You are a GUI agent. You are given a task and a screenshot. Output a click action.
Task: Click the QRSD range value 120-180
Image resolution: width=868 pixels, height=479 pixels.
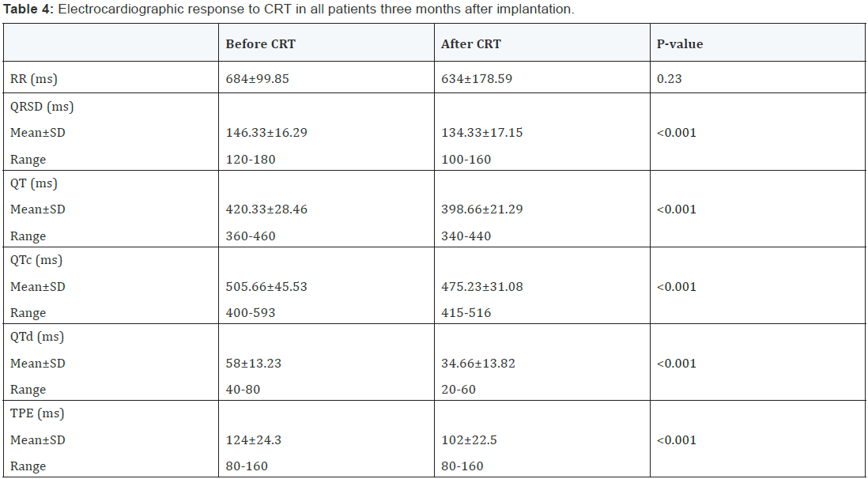pos(251,160)
